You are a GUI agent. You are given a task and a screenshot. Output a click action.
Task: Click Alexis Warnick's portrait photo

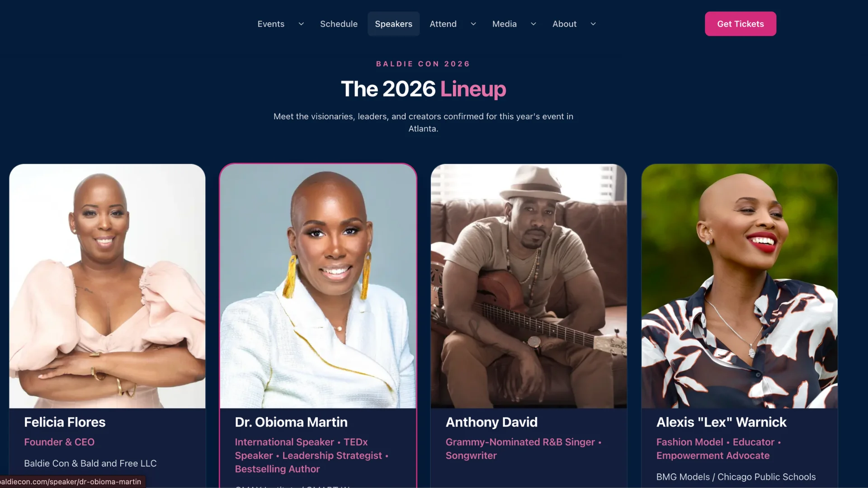click(739, 286)
